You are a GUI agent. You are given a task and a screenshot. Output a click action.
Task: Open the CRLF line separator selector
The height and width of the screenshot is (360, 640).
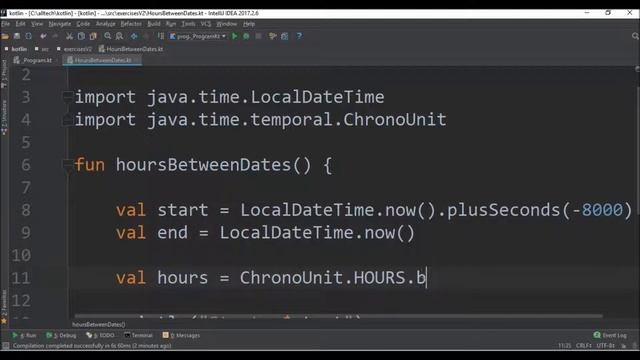[x=584, y=346]
